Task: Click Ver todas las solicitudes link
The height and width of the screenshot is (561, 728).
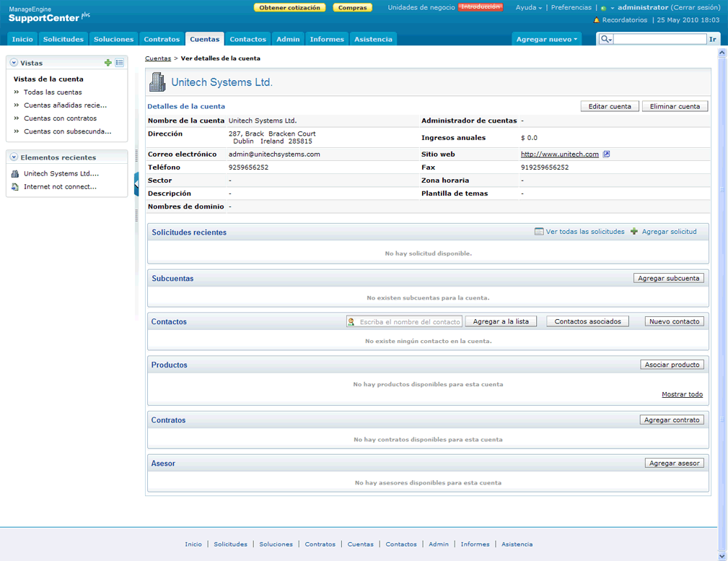Action: [585, 232]
